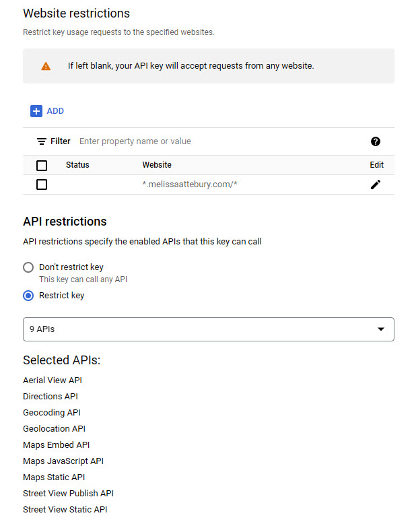Focus the Enter property name or value field

pyautogui.click(x=220, y=141)
